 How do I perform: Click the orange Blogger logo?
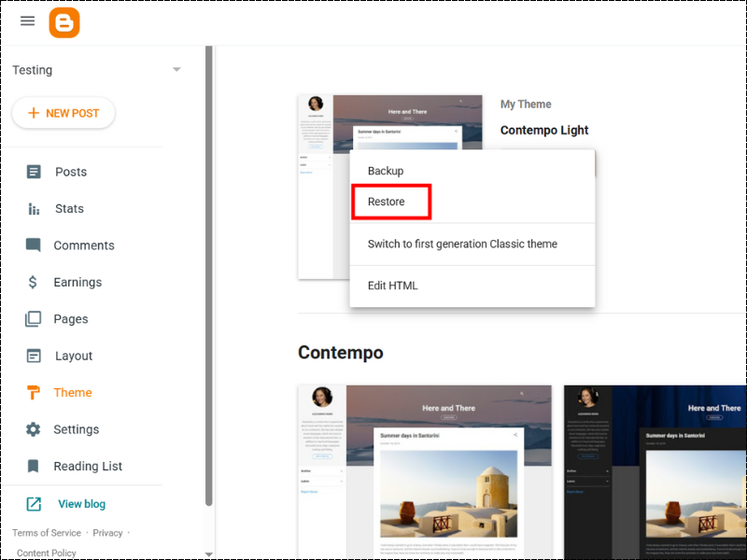point(64,22)
